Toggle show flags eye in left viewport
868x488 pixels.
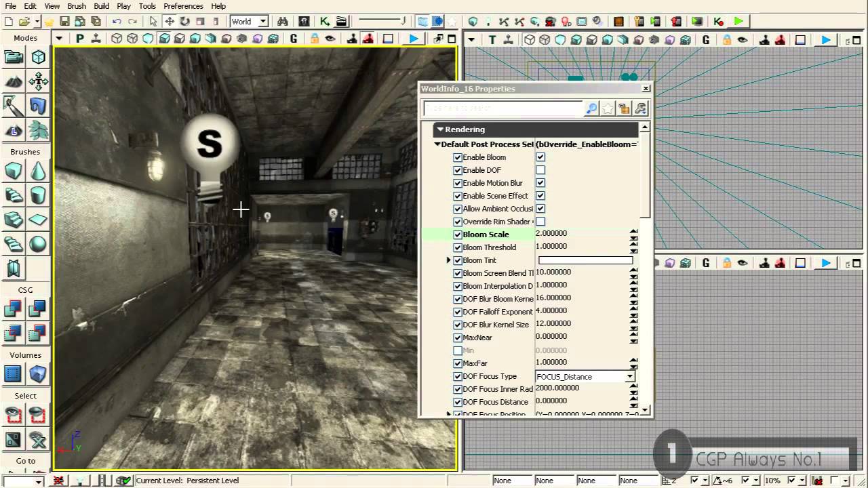[330, 39]
